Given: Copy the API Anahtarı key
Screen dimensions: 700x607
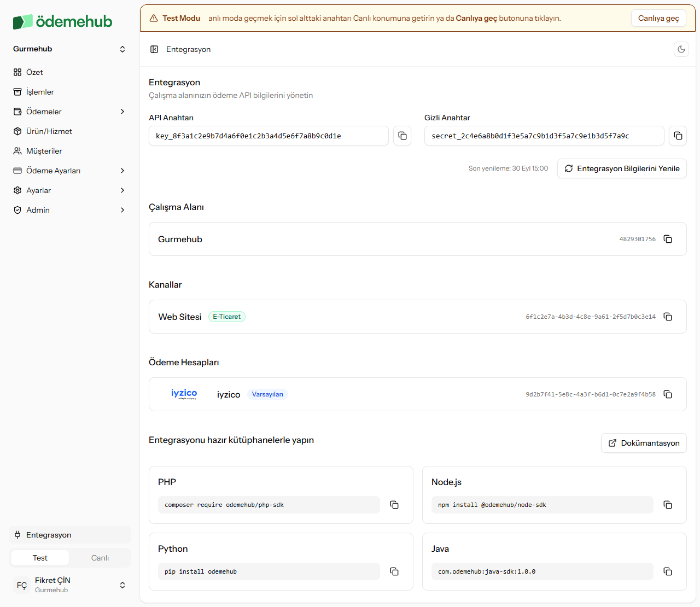Looking at the screenshot, I should (x=402, y=136).
